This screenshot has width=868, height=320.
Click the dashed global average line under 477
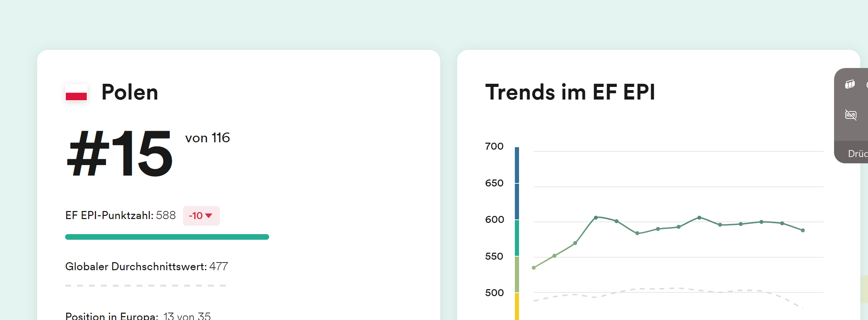tap(146, 286)
